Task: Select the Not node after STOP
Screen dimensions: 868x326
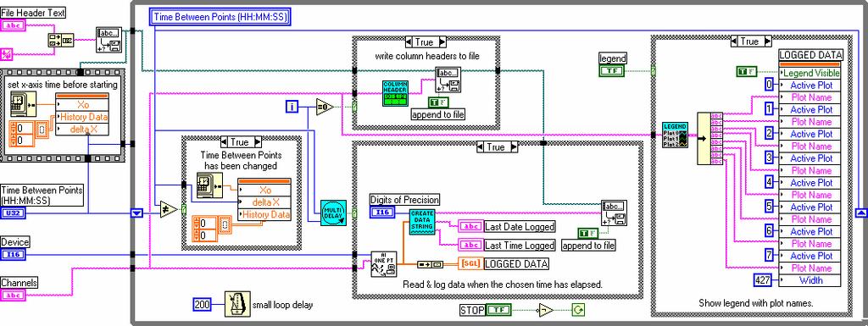Action: [546, 311]
